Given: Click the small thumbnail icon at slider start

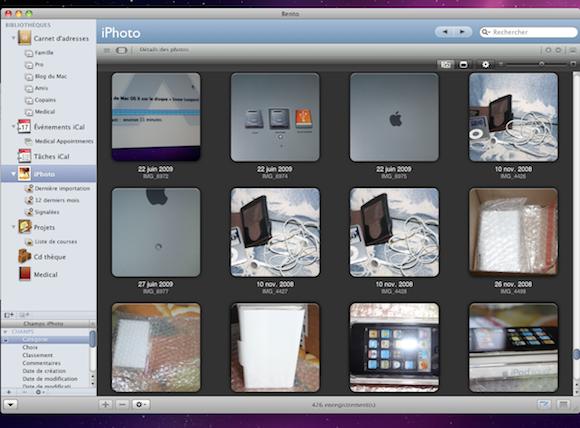Looking at the screenshot, I should coord(501,64).
